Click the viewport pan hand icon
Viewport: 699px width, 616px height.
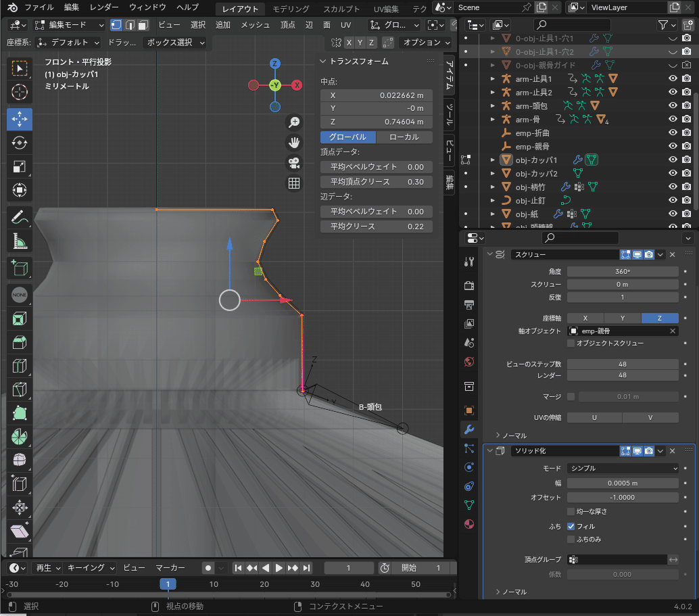point(294,143)
